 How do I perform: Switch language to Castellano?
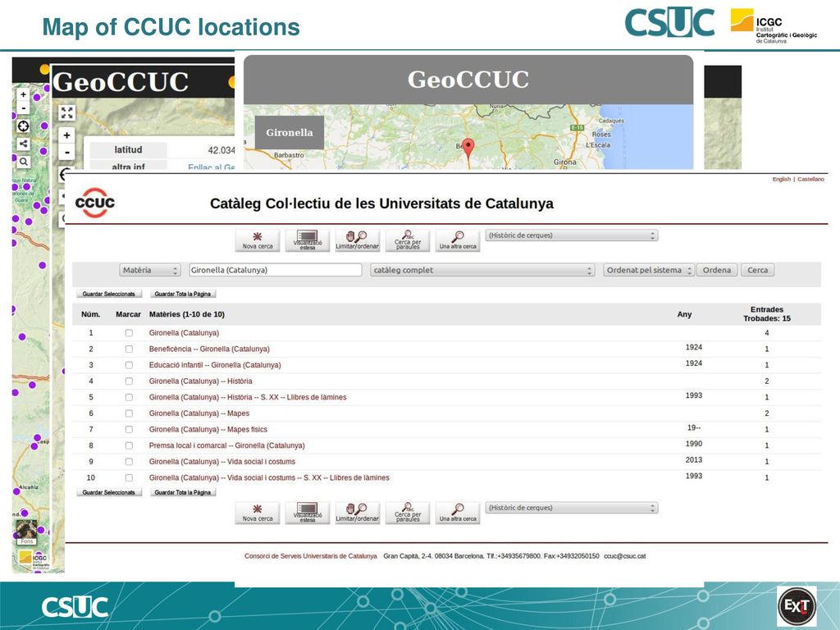point(810,179)
